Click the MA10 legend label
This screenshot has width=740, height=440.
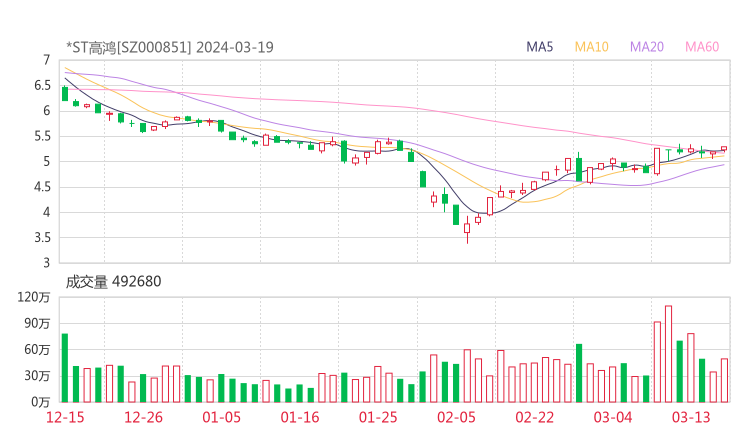[x=591, y=47]
